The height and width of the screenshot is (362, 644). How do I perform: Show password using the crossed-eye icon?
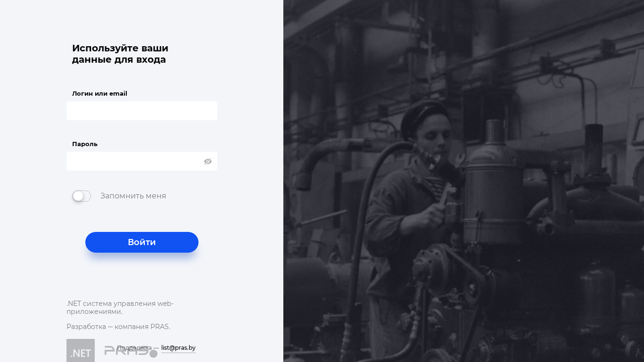pyautogui.click(x=208, y=161)
